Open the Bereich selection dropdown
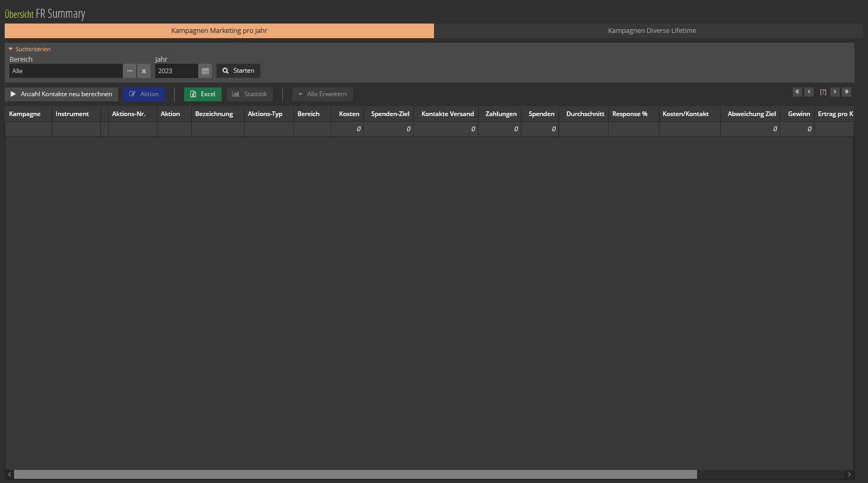 [x=65, y=71]
